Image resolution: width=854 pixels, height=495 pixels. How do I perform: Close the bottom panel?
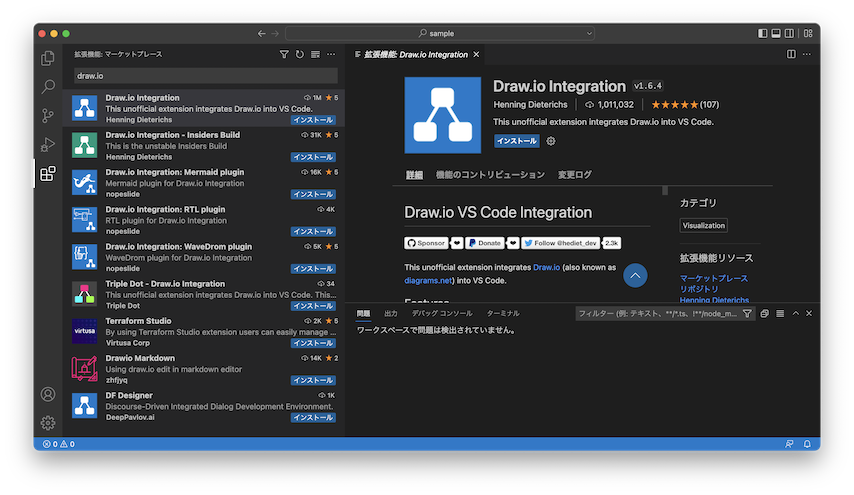click(809, 314)
